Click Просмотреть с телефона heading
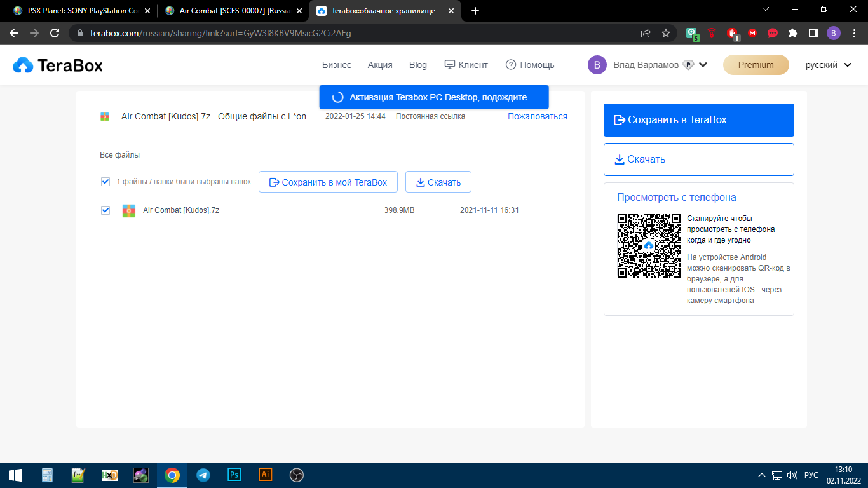The width and height of the screenshot is (868, 488). pos(677,197)
